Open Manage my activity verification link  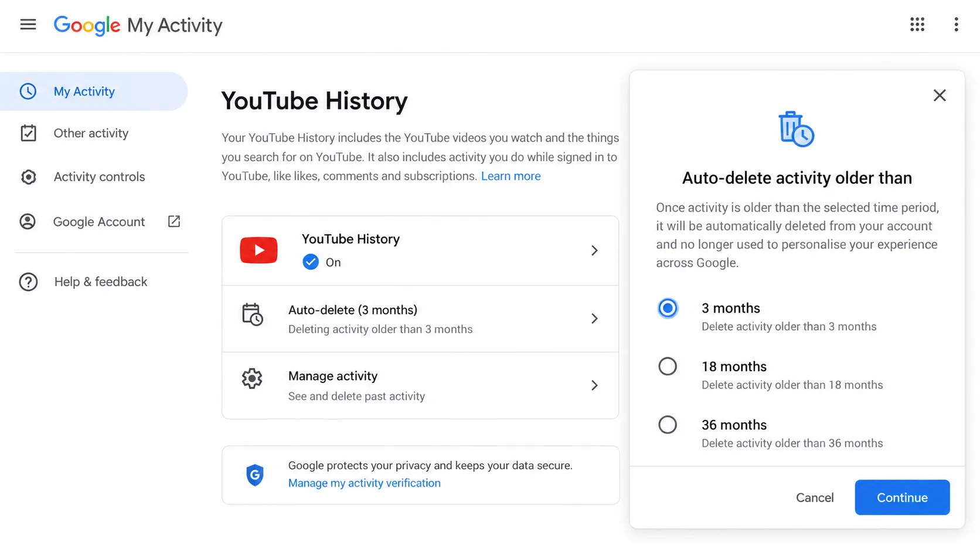click(x=364, y=483)
